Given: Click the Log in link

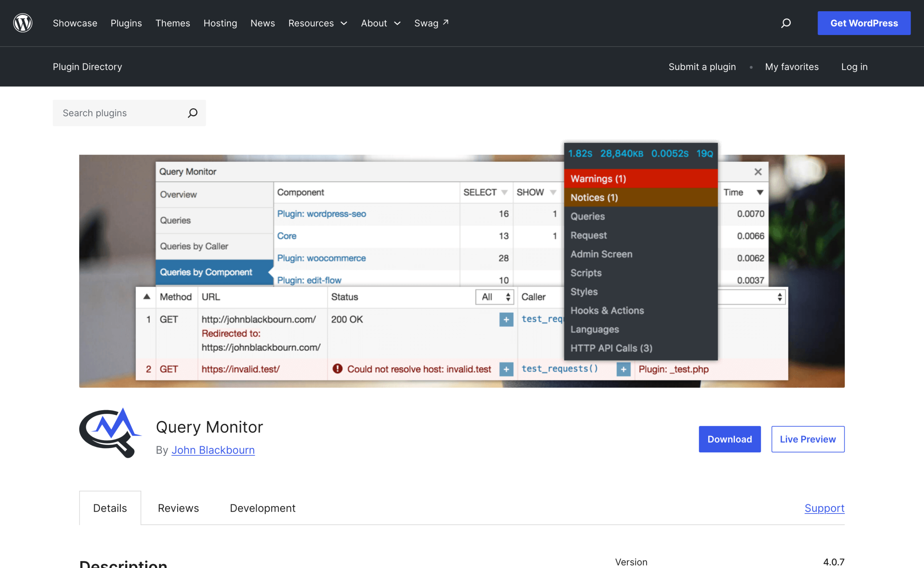Looking at the screenshot, I should [854, 67].
